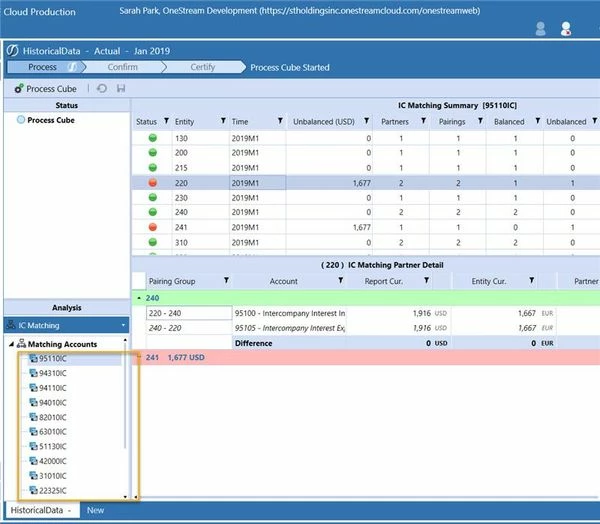This screenshot has height=524, width=600.
Task: Collapse the 240 pairing group row
Action: 139,298
